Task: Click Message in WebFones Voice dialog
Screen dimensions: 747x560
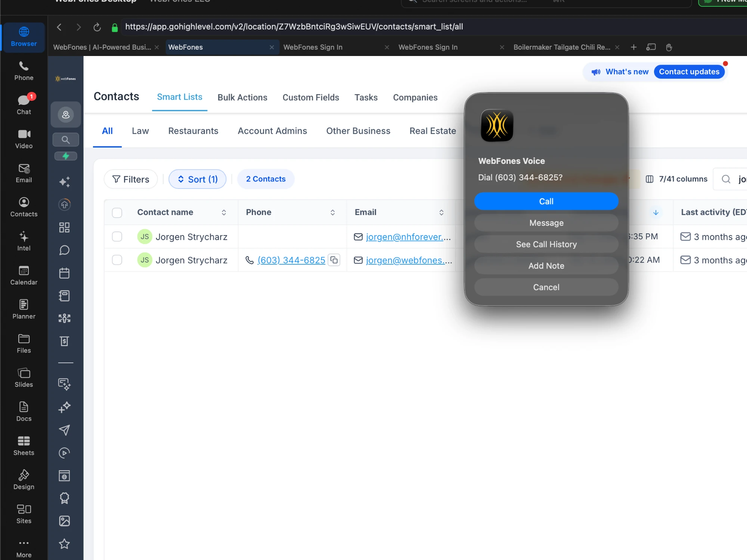Action: (546, 223)
